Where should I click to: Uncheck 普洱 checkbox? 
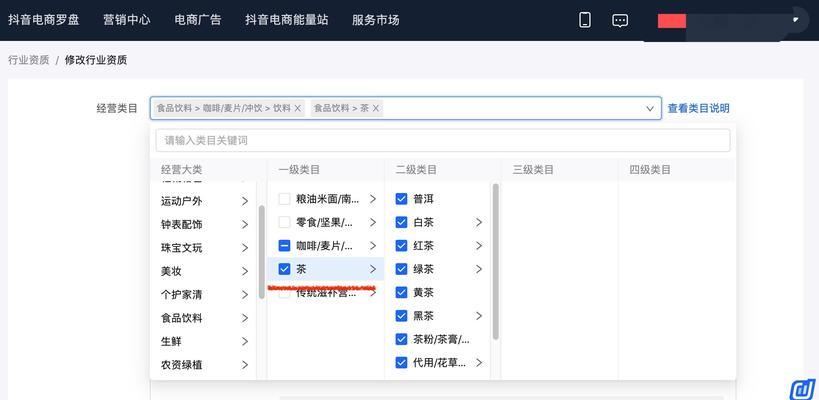tap(401, 199)
